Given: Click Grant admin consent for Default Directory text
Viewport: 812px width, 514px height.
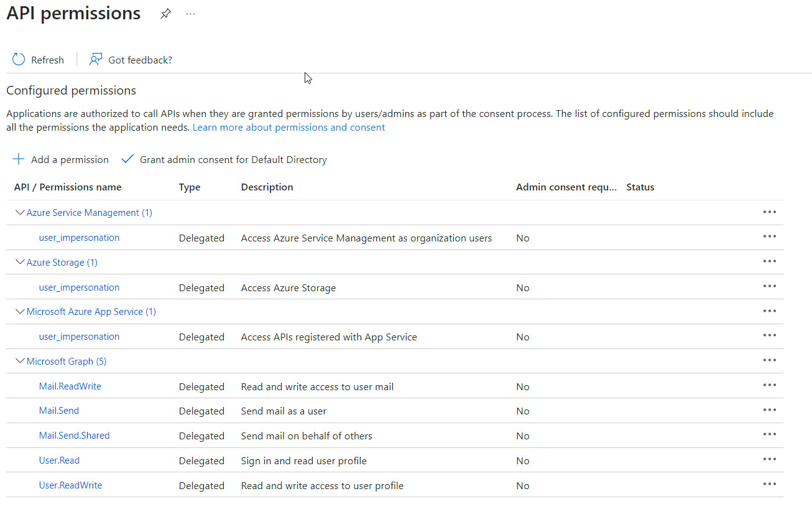Looking at the screenshot, I should click(x=233, y=160).
